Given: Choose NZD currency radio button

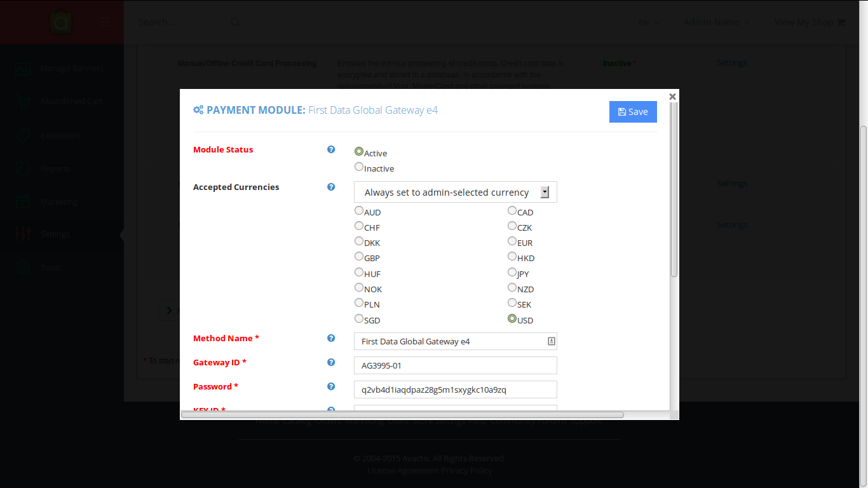Looking at the screenshot, I should pos(512,287).
